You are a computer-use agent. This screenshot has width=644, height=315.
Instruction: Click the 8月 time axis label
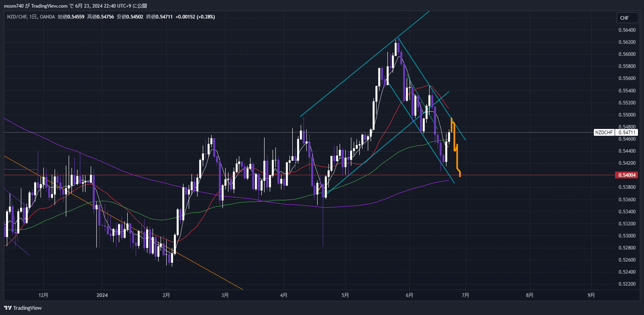pyautogui.click(x=530, y=295)
